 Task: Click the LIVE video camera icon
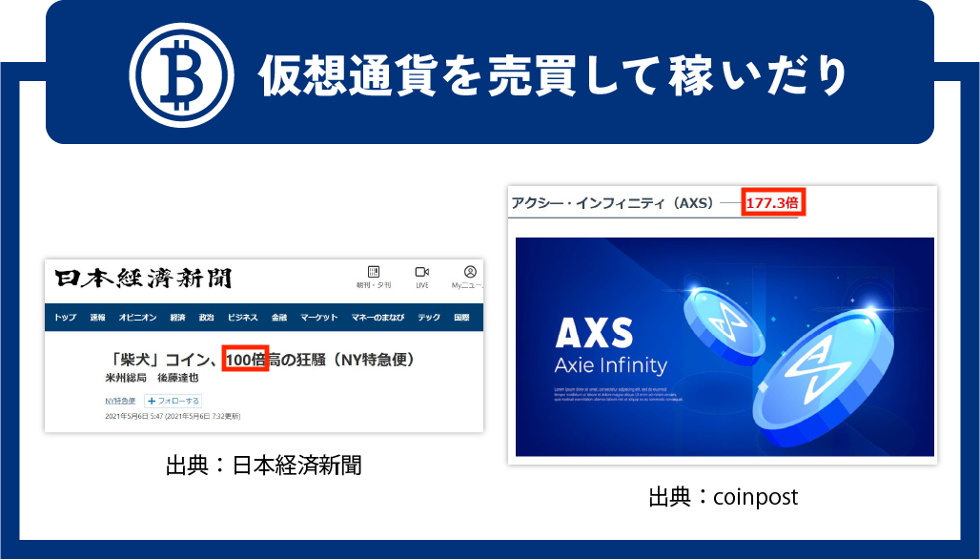click(x=422, y=272)
